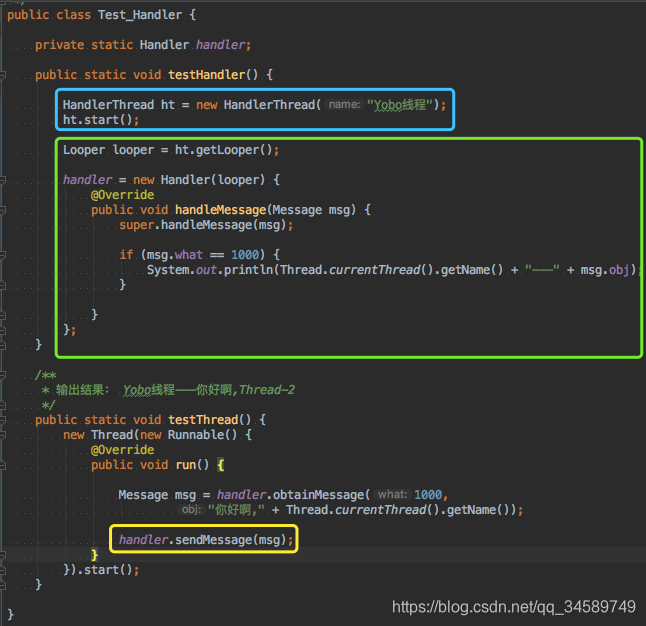
Task: Click the Runnable() anonymous class
Action: click(202, 435)
